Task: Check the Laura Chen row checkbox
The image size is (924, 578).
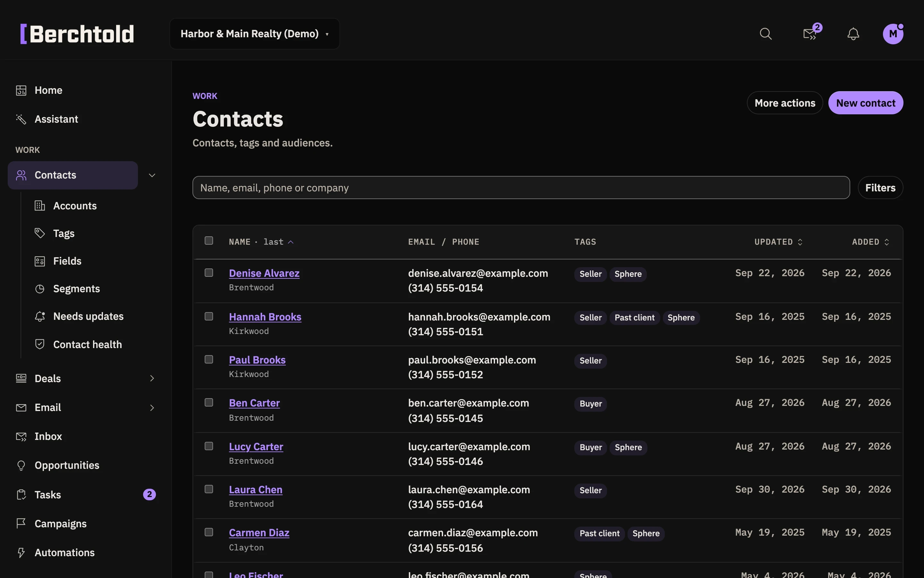Action: coord(209,489)
